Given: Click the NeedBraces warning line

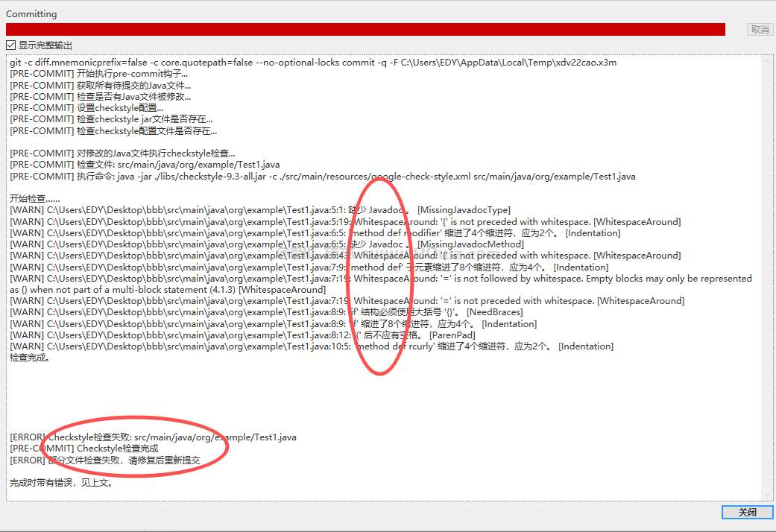Looking at the screenshot, I should 266,312.
